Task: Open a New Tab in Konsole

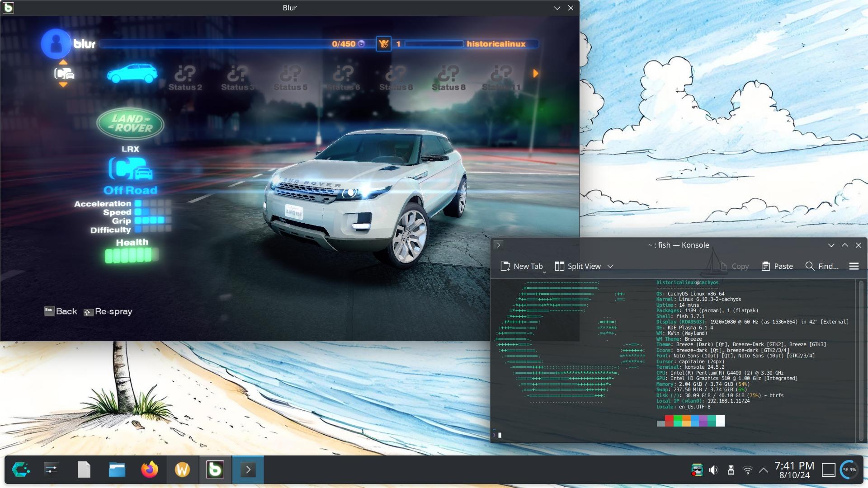Action: pyautogui.click(x=521, y=266)
